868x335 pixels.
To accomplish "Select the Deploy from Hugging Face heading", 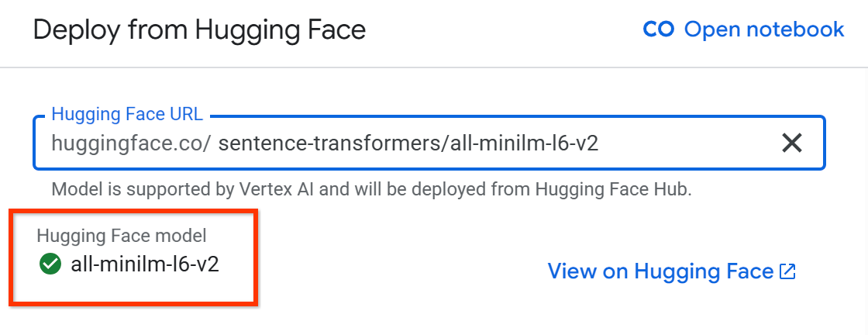I will point(199,30).
